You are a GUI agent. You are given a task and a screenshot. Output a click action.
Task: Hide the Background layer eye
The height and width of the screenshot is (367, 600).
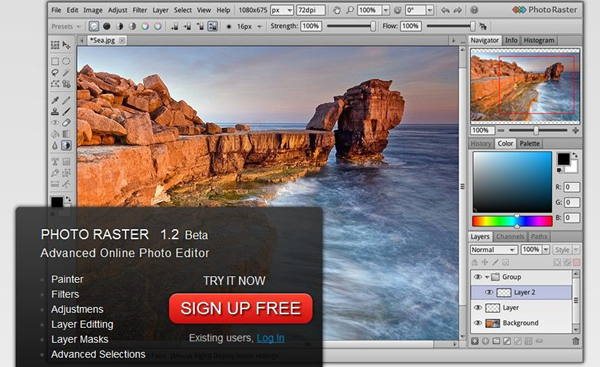click(478, 323)
